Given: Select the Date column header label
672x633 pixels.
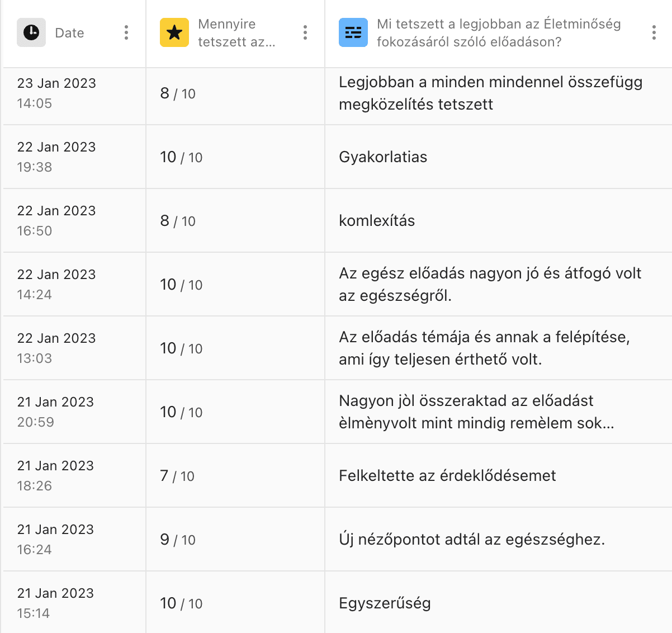Looking at the screenshot, I should tap(69, 33).
